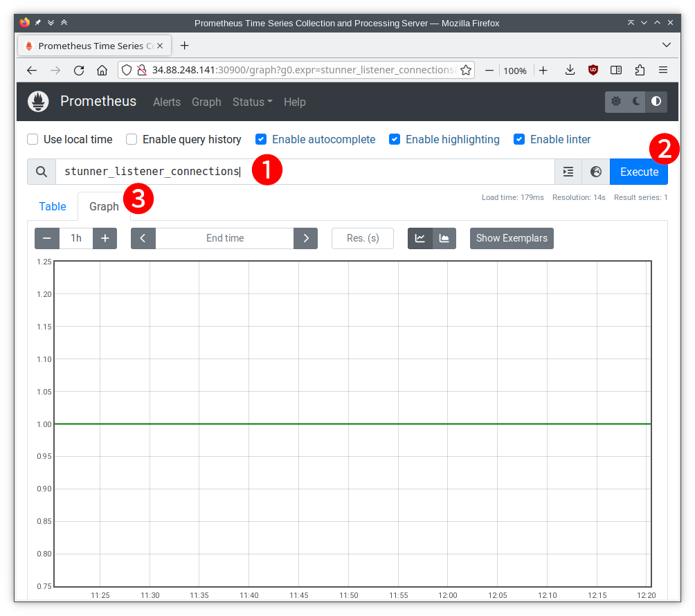The height and width of the screenshot is (616, 695).
Task: Click the Show Exemplars button
Action: tap(512, 238)
